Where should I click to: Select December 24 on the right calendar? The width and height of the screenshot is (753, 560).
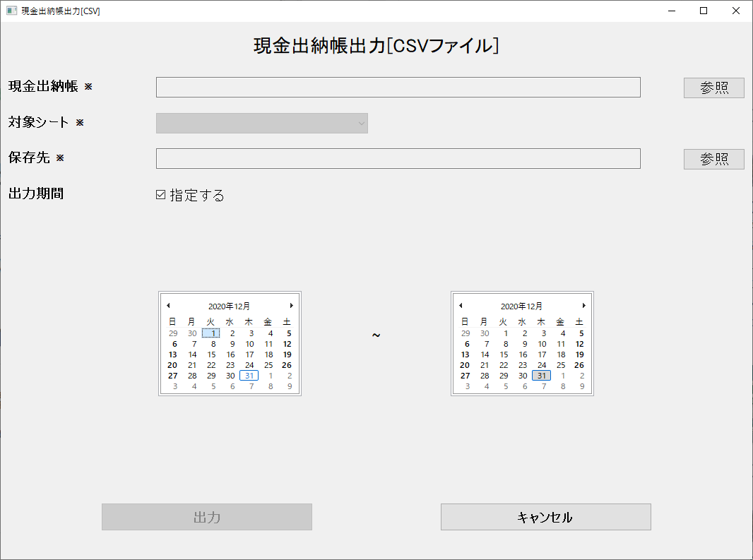[x=541, y=364]
